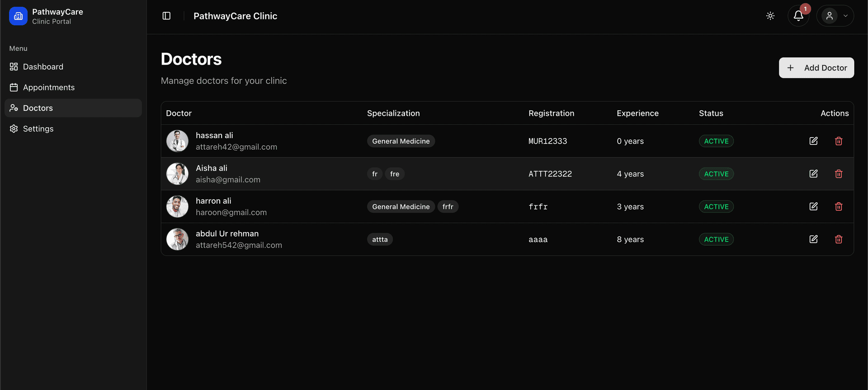Click '8 years' experience cell
Viewport: 868px width, 390px height.
[630, 239]
